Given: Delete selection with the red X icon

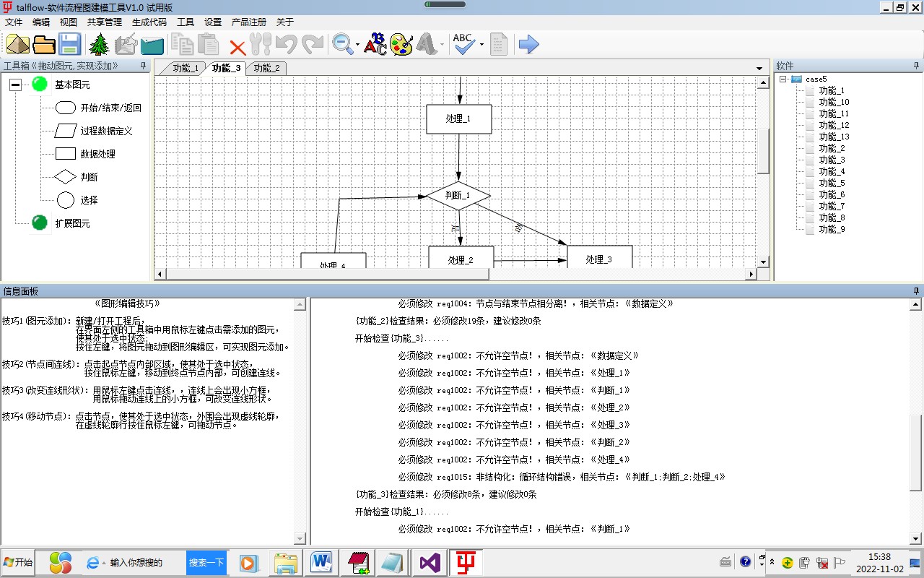Looking at the screenshot, I should (237, 48).
